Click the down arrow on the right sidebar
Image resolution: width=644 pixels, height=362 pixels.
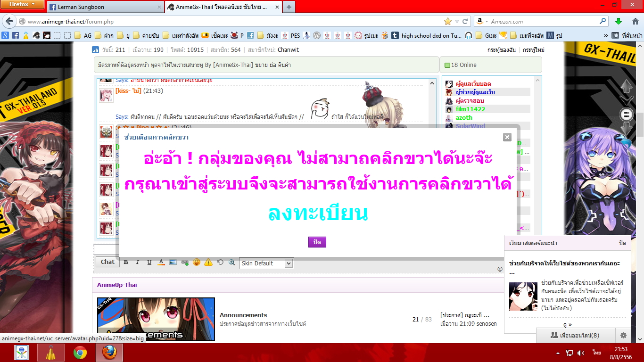(x=626, y=128)
